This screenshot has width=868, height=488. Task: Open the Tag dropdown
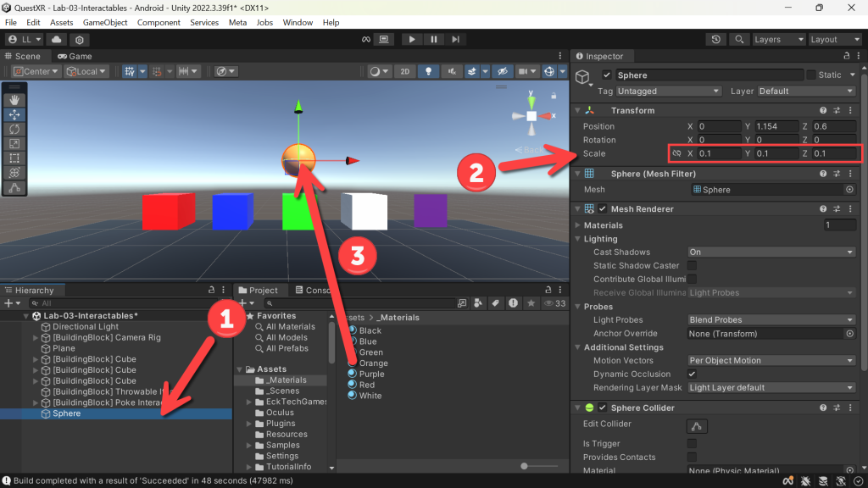668,91
